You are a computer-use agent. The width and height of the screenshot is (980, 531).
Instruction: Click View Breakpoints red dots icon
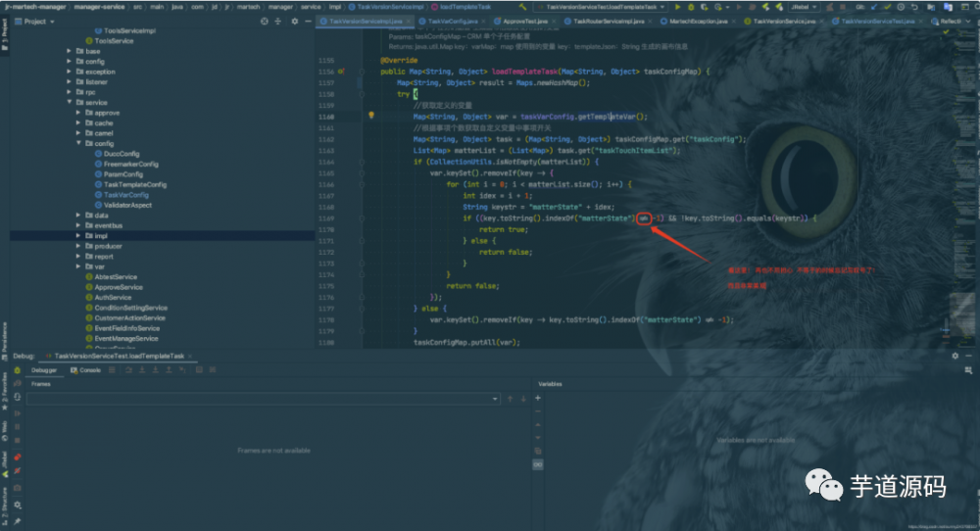(17, 458)
